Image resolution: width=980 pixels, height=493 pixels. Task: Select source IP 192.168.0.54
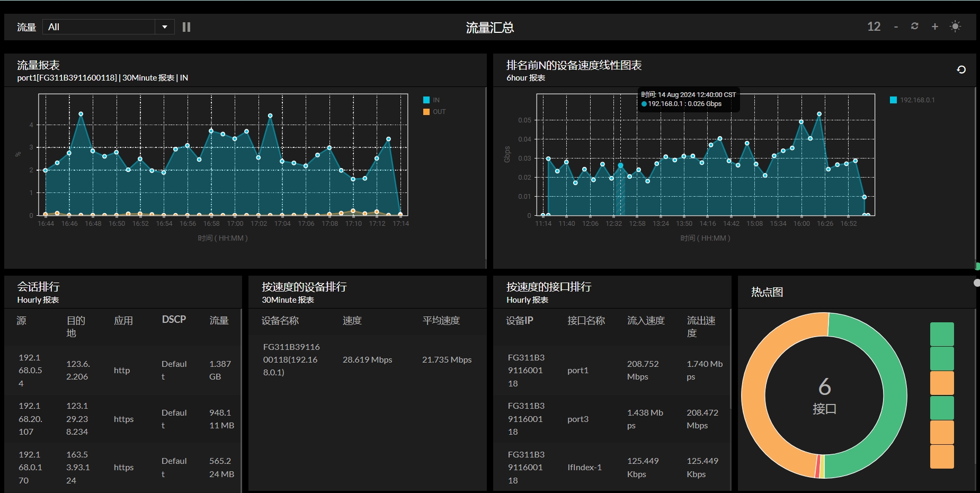[x=30, y=370]
